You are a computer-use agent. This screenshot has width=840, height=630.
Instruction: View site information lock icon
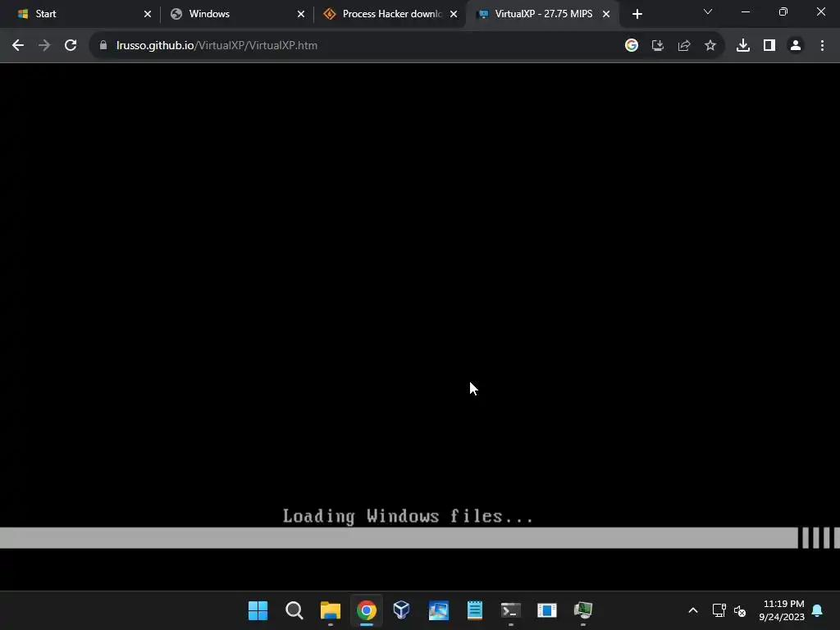(103, 46)
